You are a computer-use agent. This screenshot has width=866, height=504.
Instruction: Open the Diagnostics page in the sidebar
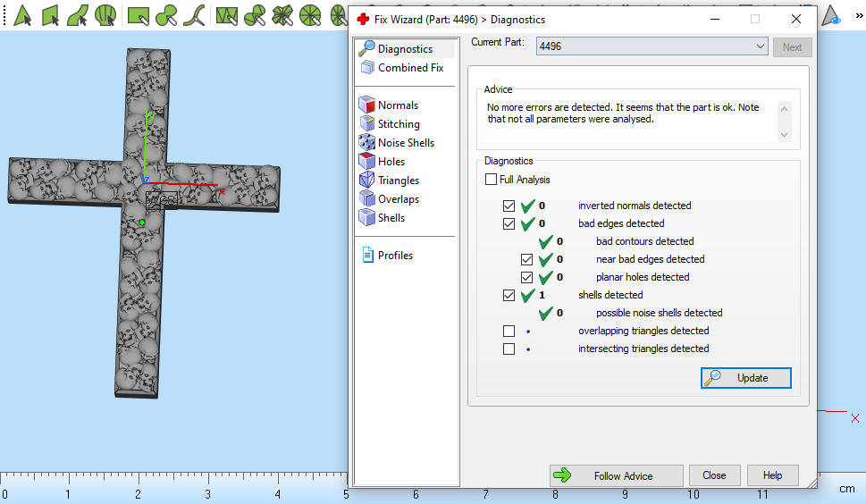tap(405, 48)
